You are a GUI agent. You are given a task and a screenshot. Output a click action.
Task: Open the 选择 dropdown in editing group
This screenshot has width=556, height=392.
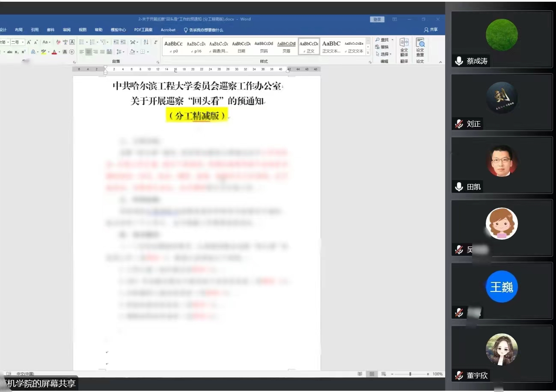pyautogui.click(x=384, y=54)
